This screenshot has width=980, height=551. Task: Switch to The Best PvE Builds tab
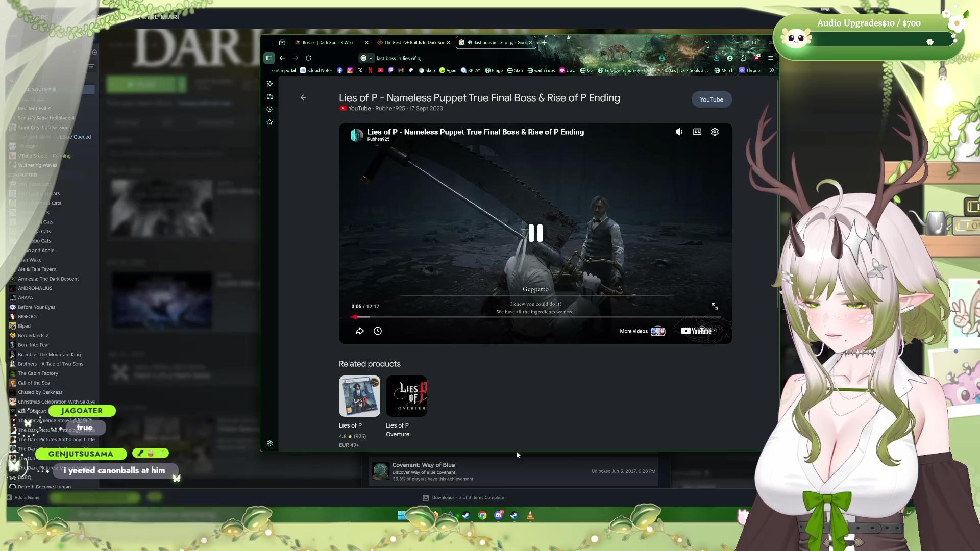click(414, 43)
